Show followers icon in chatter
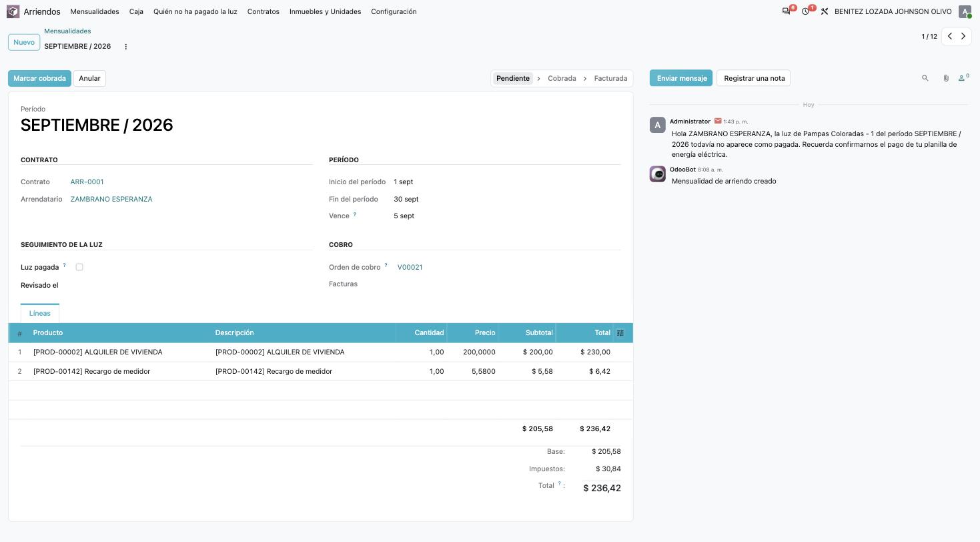 click(963, 78)
